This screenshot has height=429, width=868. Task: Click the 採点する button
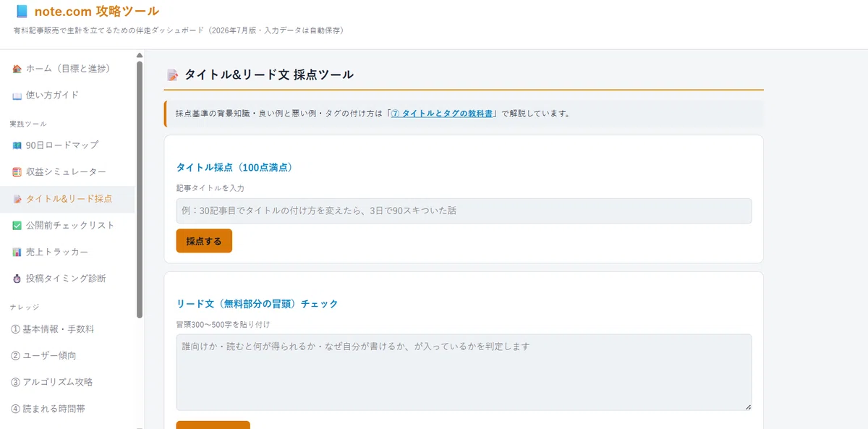pos(204,241)
